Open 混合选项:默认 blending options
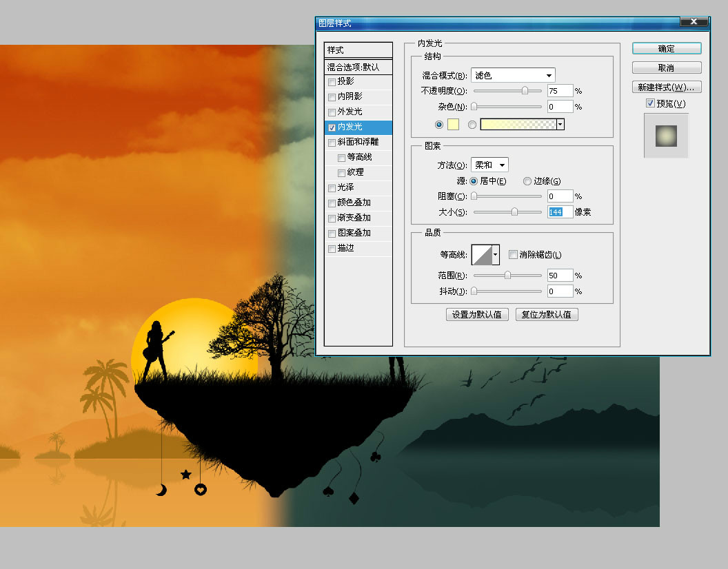The width and height of the screenshot is (728, 569). point(358,67)
